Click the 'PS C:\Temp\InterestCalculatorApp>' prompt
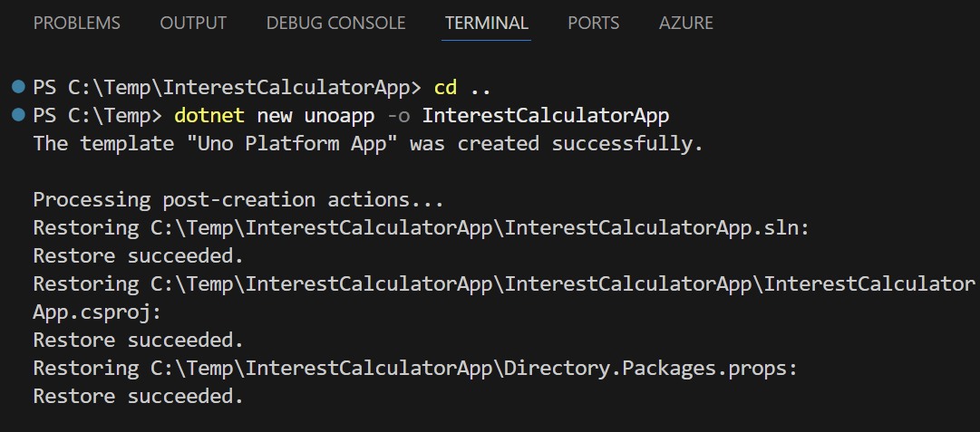Image resolution: width=980 pixels, height=432 pixels. [x=227, y=88]
